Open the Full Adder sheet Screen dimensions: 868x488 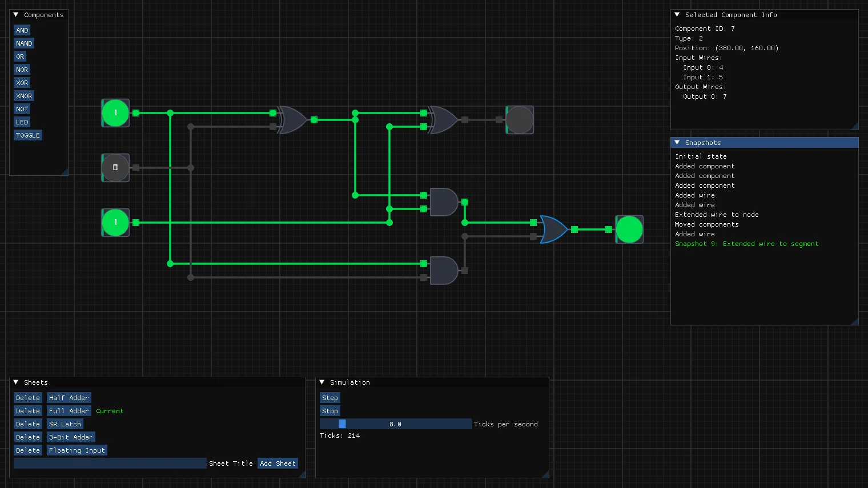69,411
